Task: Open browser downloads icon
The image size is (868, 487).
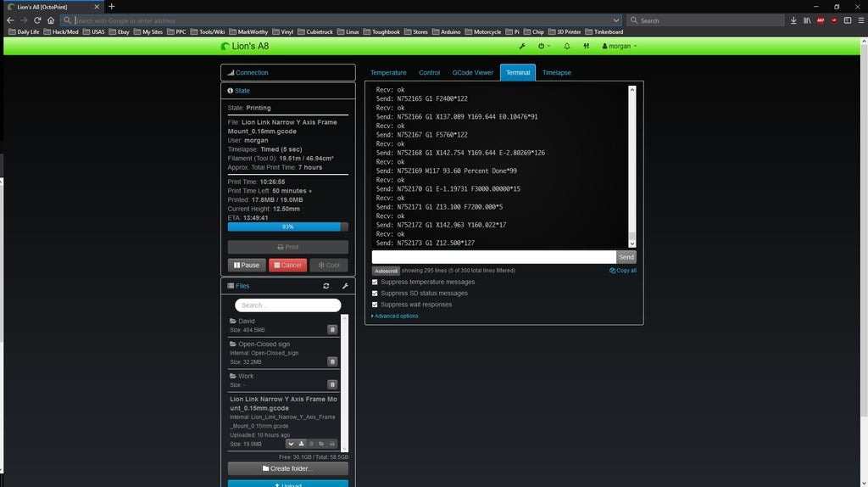Action: [x=793, y=20]
